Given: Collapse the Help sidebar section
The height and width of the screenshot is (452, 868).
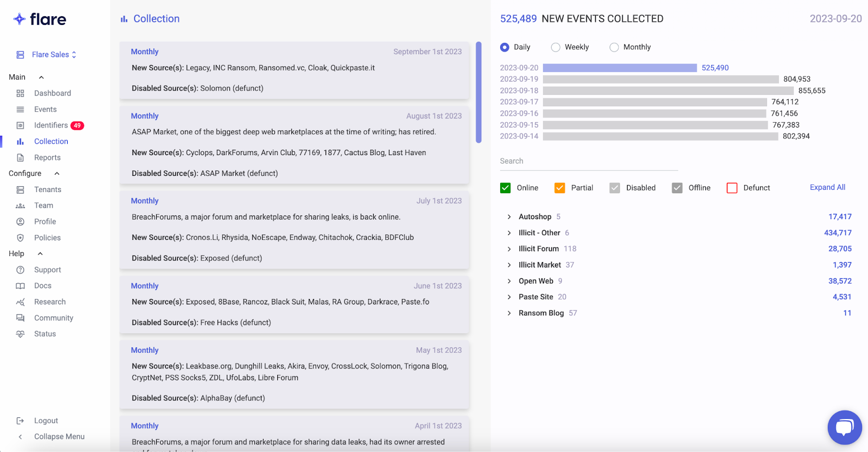Looking at the screenshot, I should point(40,254).
